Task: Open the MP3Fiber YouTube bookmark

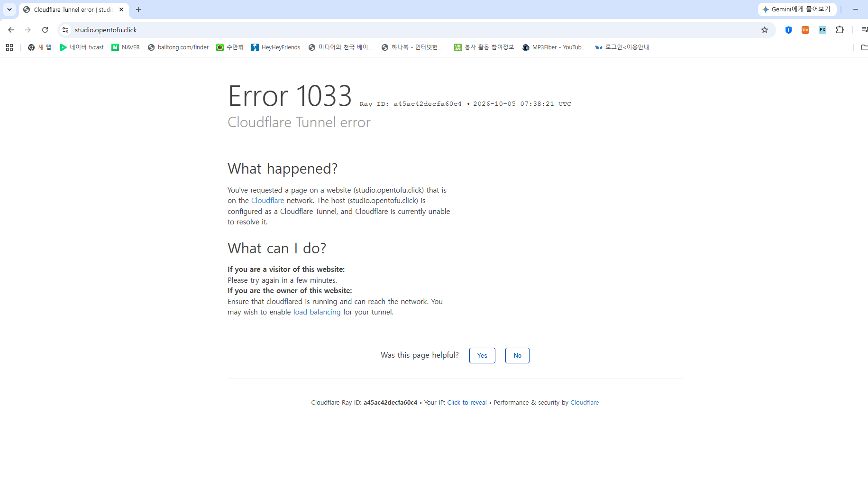Action: (554, 47)
